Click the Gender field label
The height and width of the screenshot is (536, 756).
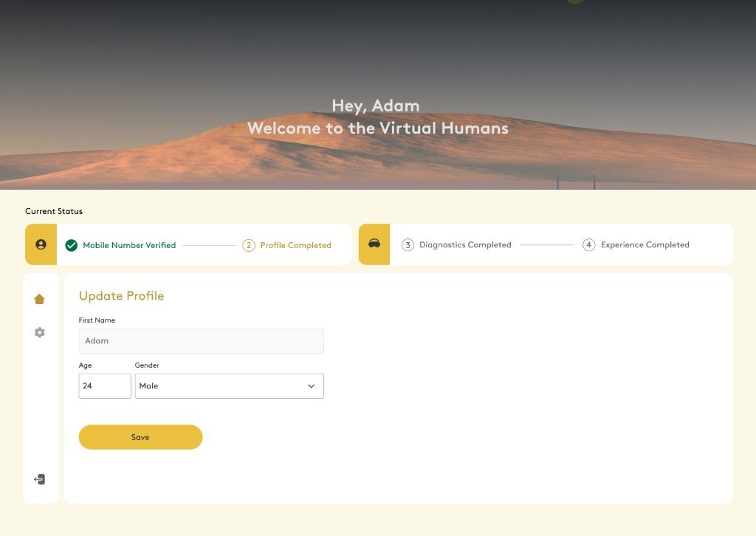pos(147,365)
